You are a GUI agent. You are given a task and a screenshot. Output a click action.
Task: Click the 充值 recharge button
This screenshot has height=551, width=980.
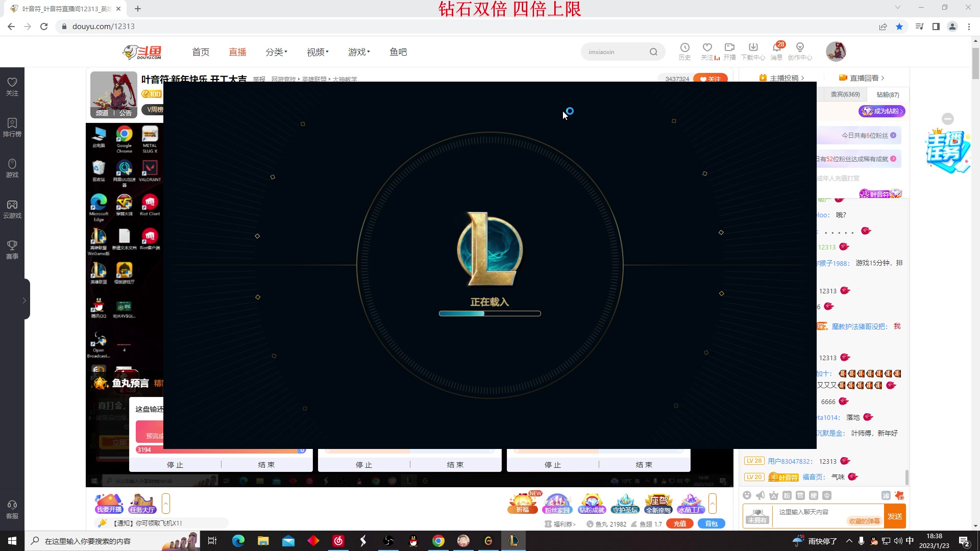[680, 524]
